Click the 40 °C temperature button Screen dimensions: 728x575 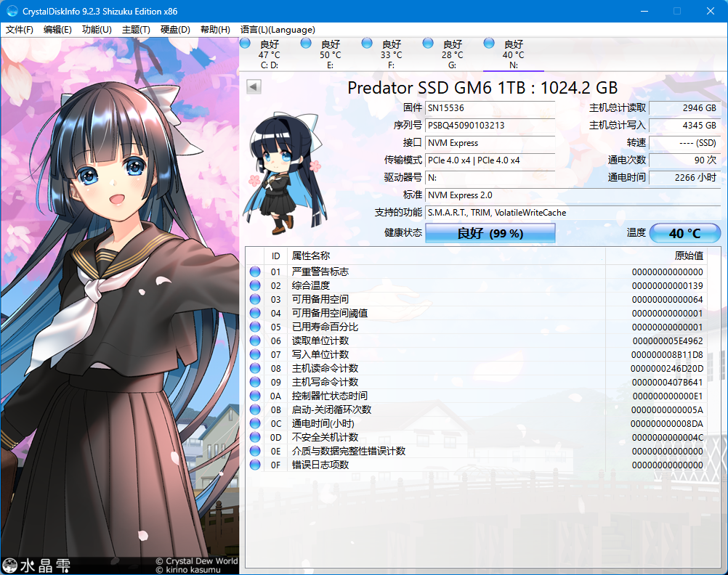point(685,233)
